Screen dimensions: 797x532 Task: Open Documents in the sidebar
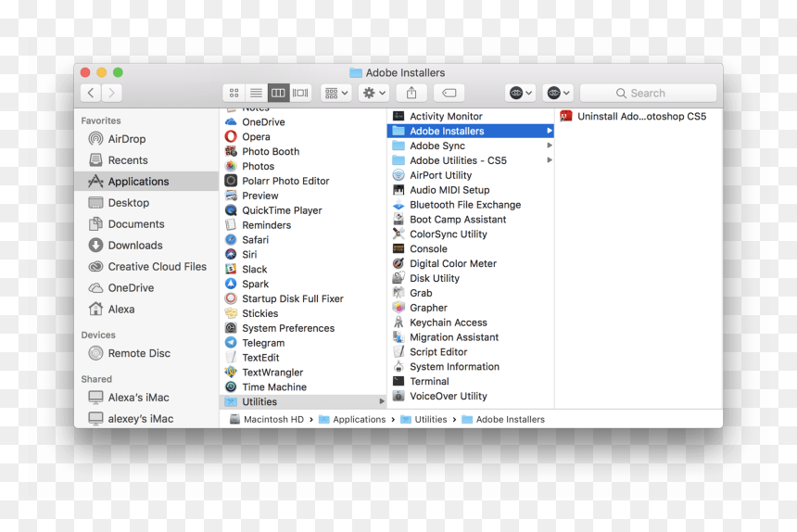click(147, 224)
